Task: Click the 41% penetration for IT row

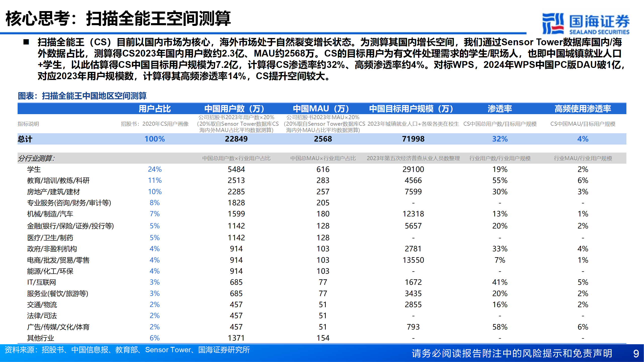Action: [x=500, y=282]
